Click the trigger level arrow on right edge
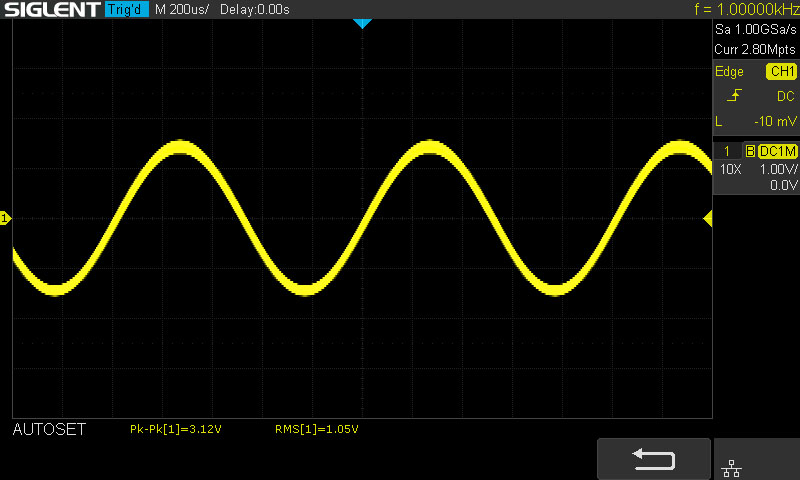This screenshot has width=800, height=480. pos(708,219)
